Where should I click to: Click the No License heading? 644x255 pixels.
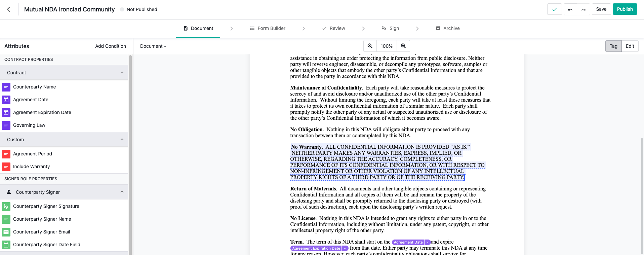point(303,218)
